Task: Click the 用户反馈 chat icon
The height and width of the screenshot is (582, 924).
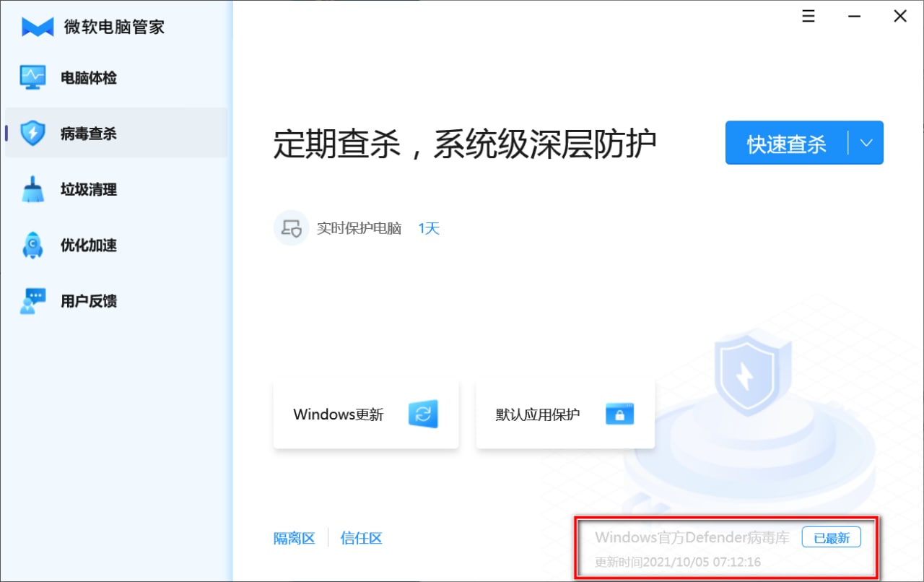Action: point(32,301)
